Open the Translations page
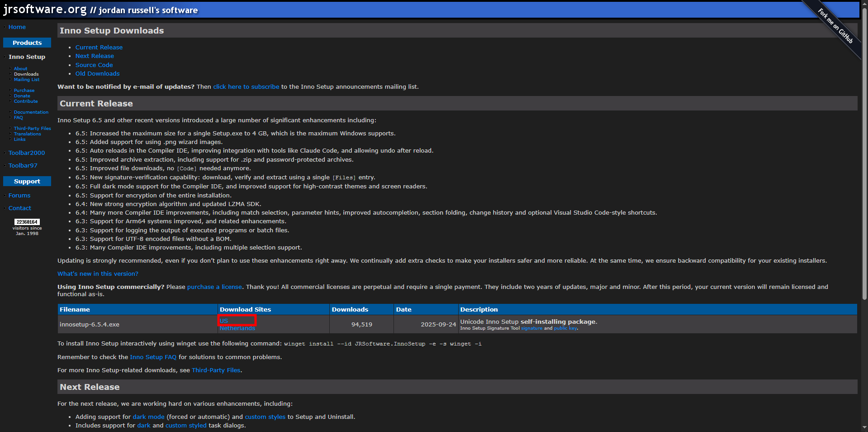 coord(27,134)
